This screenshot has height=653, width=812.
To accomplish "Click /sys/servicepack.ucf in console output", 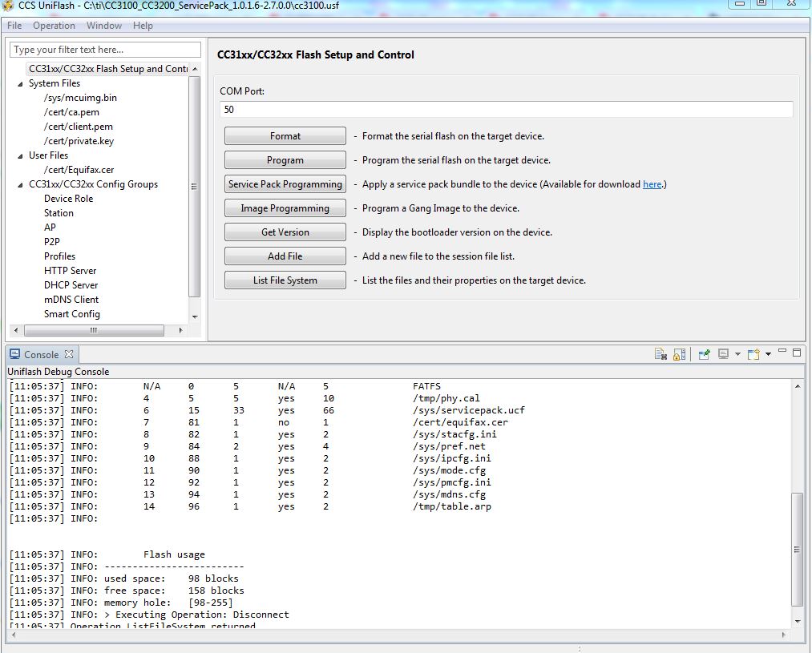I will pyautogui.click(x=469, y=410).
